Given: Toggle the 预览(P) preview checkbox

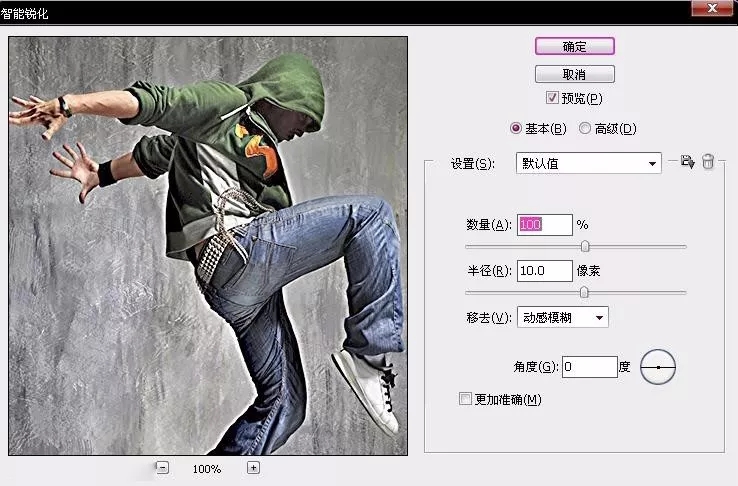Looking at the screenshot, I should click(552, 98).
